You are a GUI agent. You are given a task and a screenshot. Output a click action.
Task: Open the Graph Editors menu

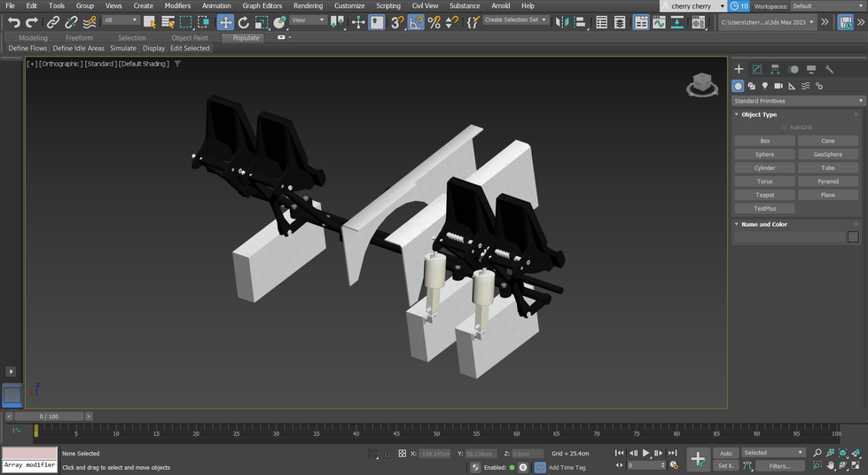pyautogui.click(x=262, y=5)
